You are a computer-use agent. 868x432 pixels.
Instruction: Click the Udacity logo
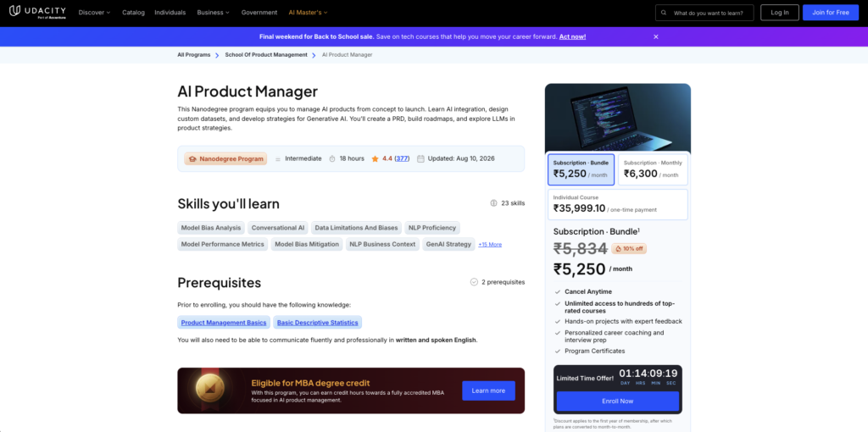tap(37, 12)
